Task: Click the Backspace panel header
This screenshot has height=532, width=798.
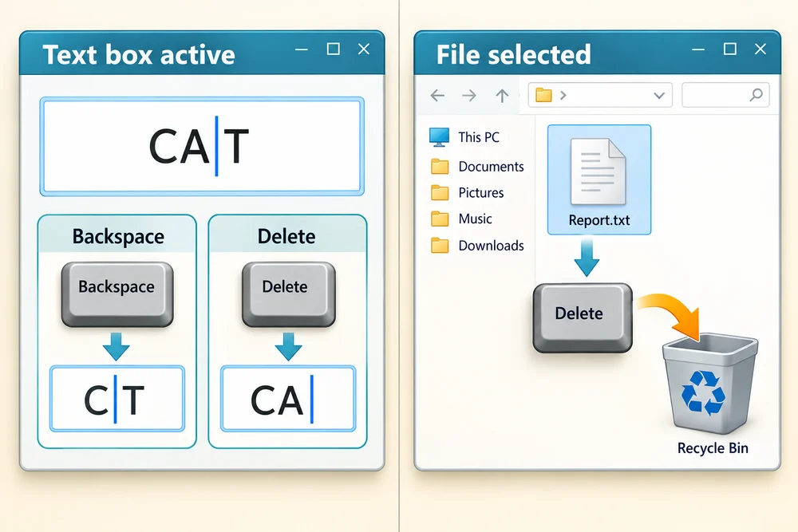Action: [117, 234]
